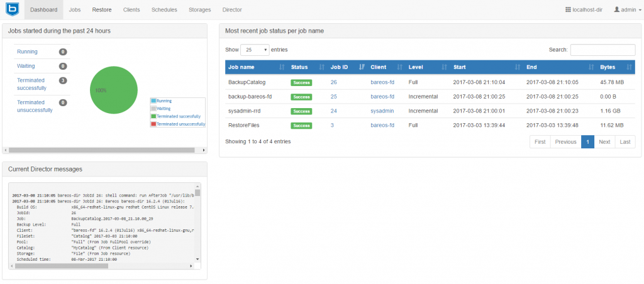Sort table by Job name sort icon
Screen dimensions: 644x284
point(280,67)
